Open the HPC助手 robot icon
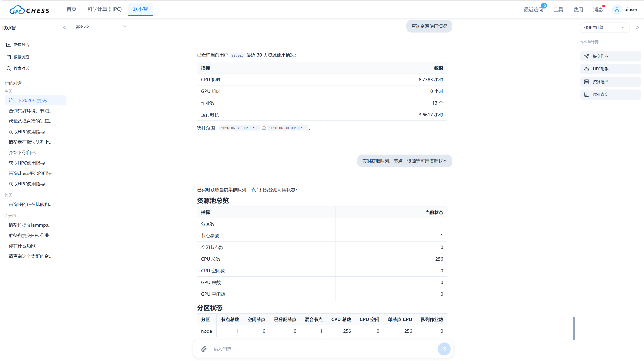The image size is (644, 361). (587, 69)
